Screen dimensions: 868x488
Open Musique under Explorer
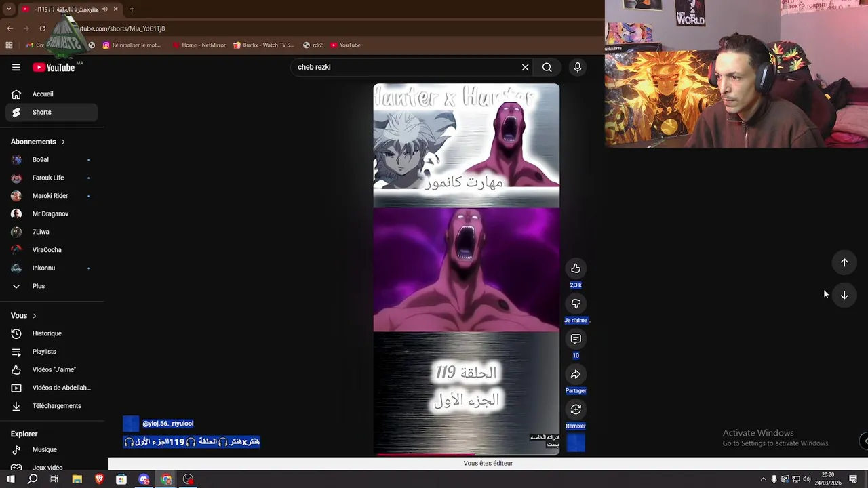point(52,449)
